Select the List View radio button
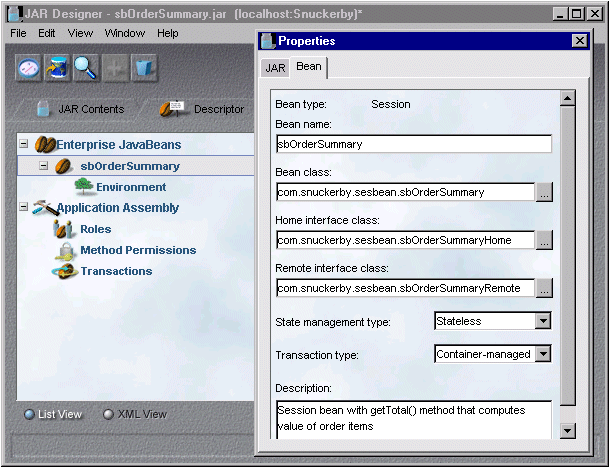609x467 pixels. 29,415
